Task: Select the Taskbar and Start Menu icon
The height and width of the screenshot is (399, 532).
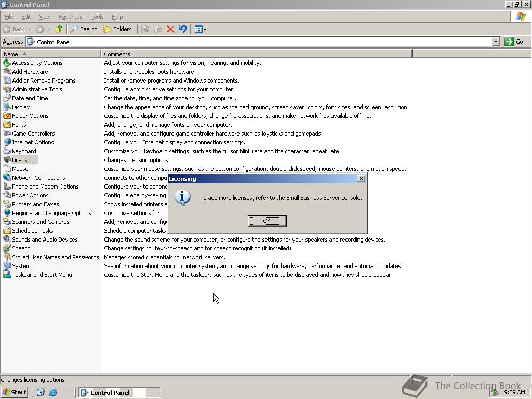Action: tap(7, 274)
